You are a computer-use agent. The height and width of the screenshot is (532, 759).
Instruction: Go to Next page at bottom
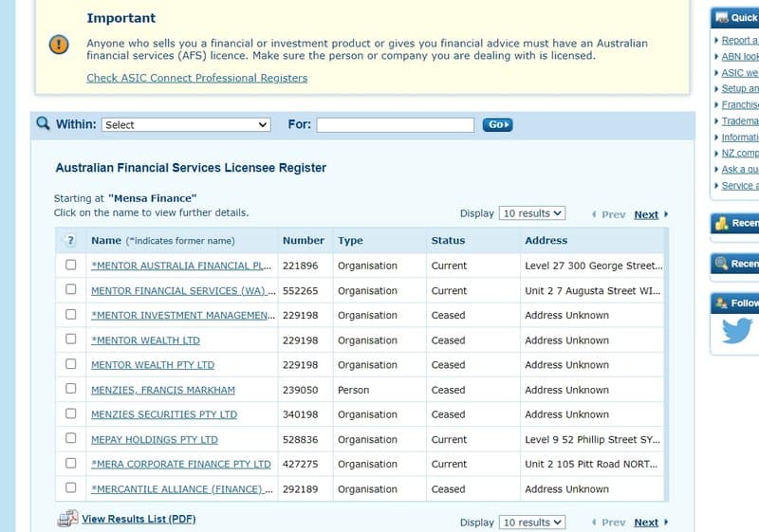(x=646, y=523)
